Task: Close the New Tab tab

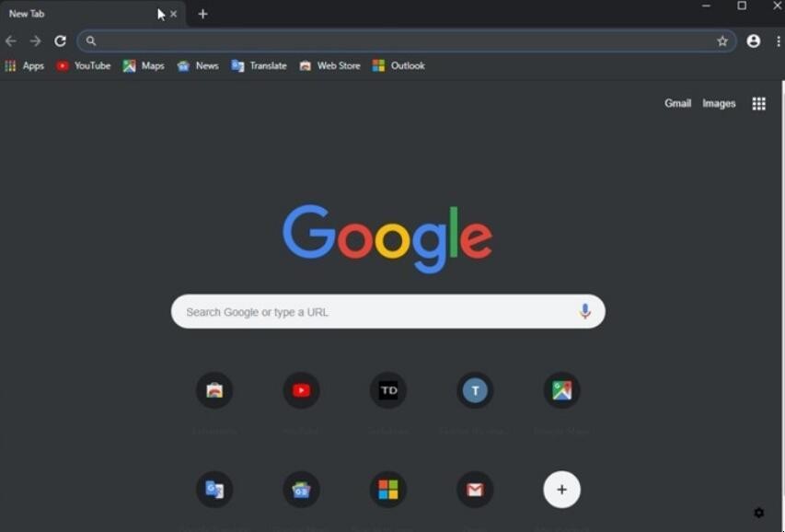Action: point(173,14)
